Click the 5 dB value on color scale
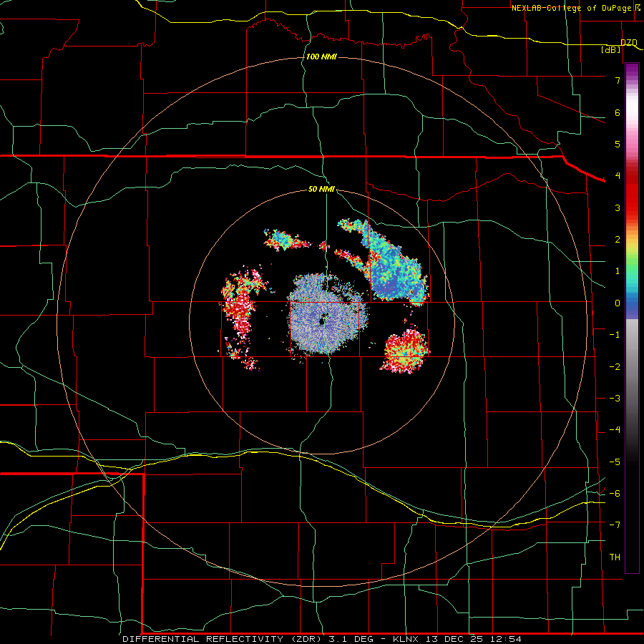This screenshot has height=644, width=644. tap(618, 144)
